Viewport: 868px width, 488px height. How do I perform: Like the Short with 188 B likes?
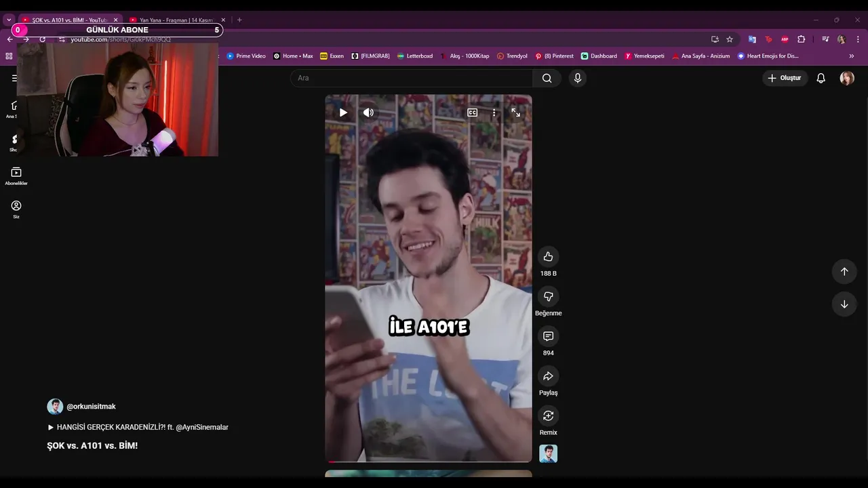coord(548,256)
